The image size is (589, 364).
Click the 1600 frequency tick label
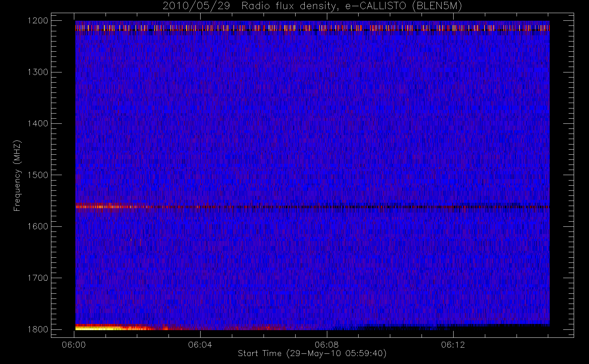(38, 226)
